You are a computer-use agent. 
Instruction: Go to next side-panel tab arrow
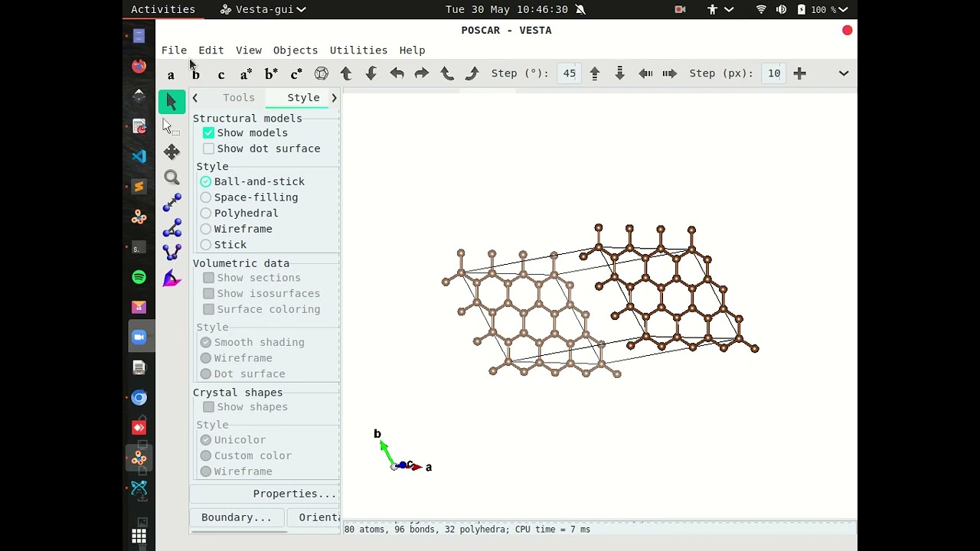pyautogui.click(x=334, y=98)
